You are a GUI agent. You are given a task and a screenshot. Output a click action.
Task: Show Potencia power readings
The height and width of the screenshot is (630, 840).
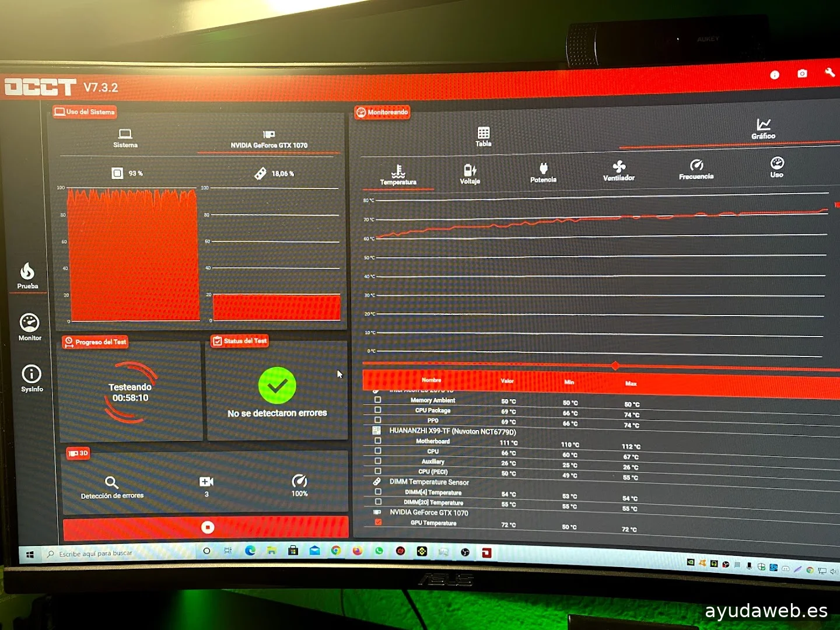543,173
